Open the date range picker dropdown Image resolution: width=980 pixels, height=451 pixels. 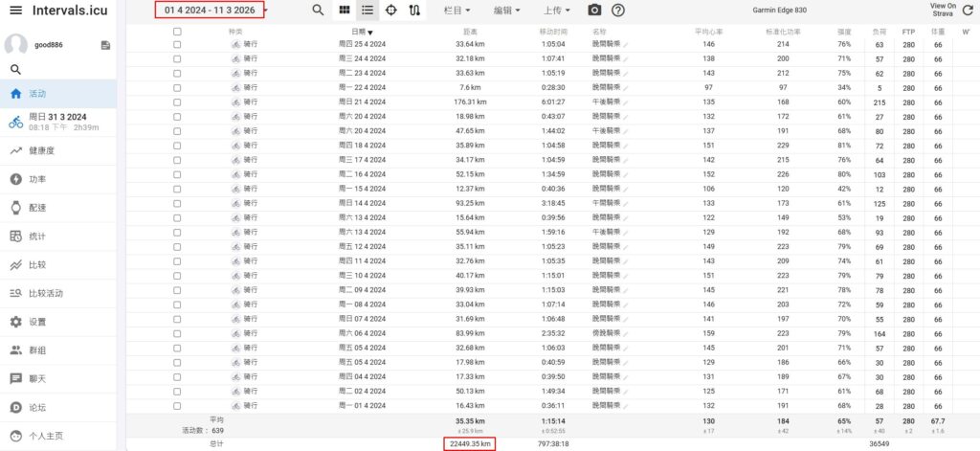click(211, 11)
